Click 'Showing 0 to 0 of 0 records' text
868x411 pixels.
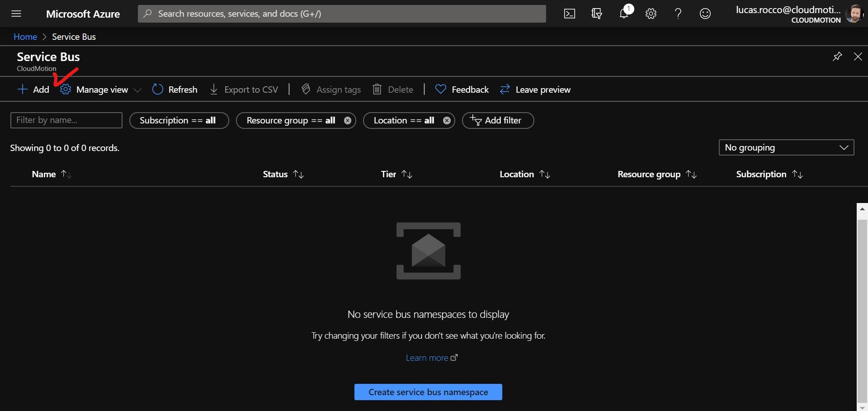tap(65, 148)
